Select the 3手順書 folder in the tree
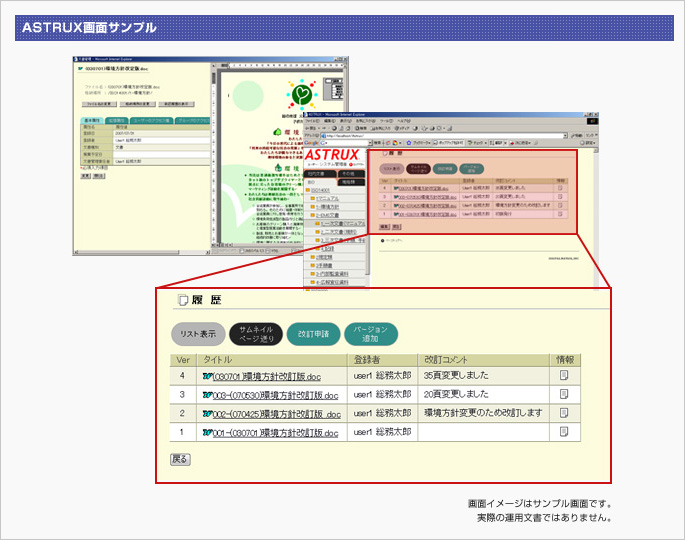Image resolution: width=685 pixels, height=540 pixels. tap(324, 265)
